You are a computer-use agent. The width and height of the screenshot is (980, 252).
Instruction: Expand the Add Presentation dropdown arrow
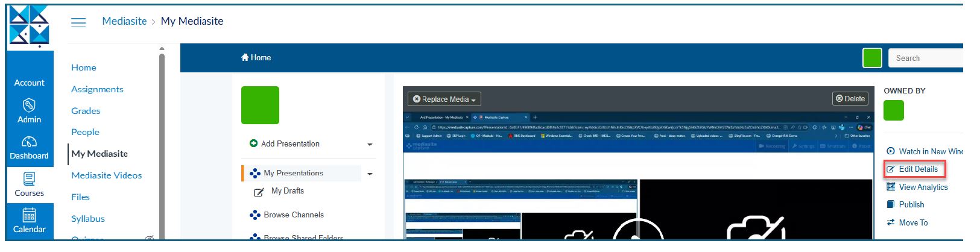coord(370,145)
